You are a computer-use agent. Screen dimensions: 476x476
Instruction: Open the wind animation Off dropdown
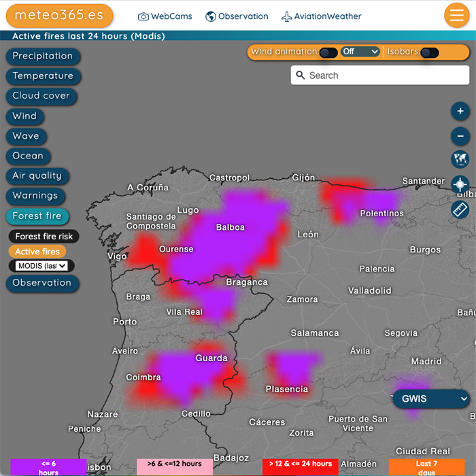point(360,52)
